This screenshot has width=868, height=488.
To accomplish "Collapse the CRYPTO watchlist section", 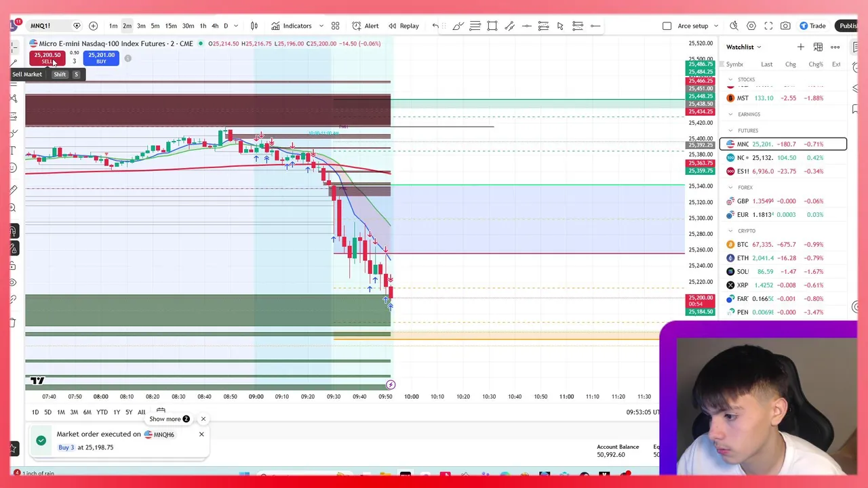I will (730, 230).
